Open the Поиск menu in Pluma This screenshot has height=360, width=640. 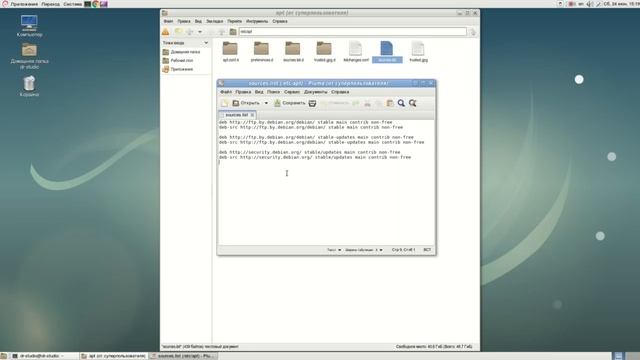[273, 92]
